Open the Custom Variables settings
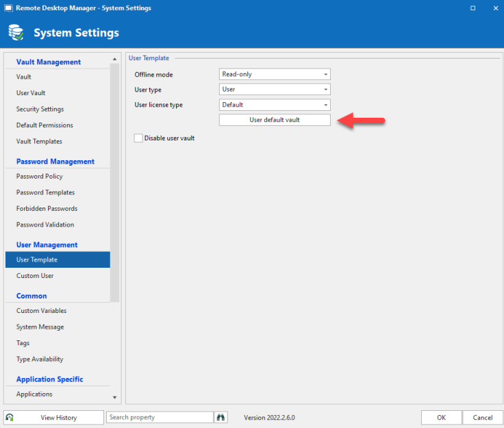 pos(41,311)
